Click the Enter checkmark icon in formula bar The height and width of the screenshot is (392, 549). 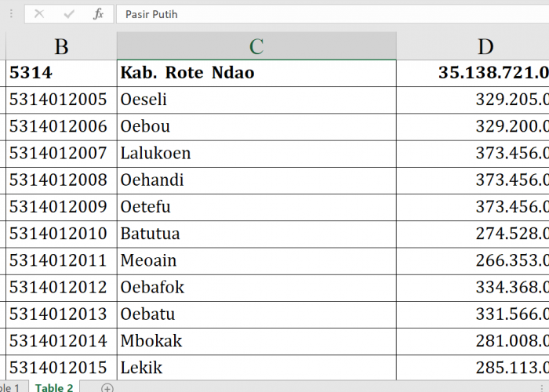(69, 14)
